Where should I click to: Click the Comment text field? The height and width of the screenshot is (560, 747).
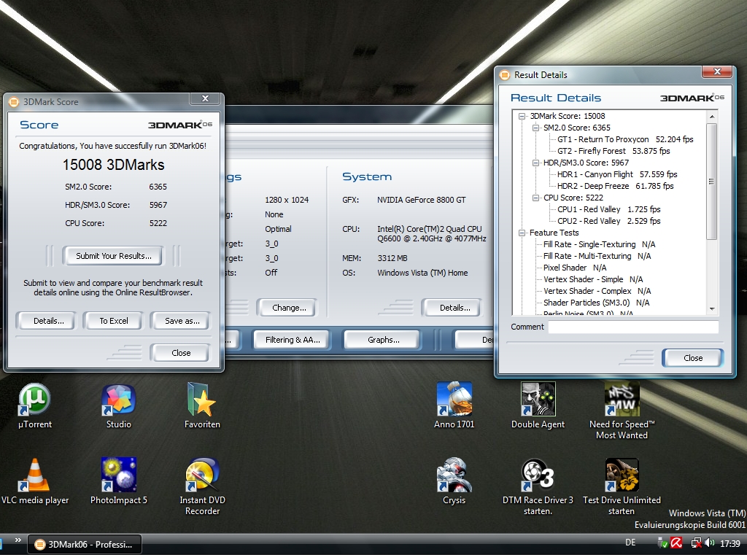633,327
